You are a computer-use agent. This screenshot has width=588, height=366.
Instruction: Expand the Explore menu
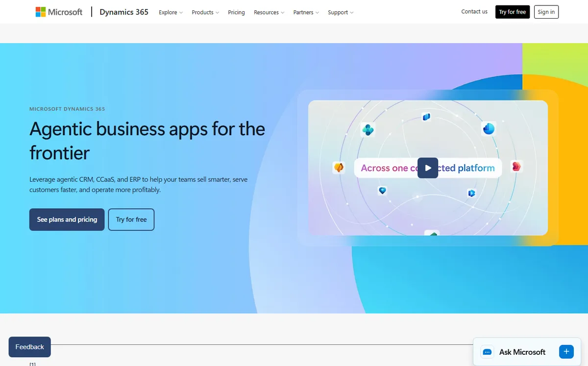click(x=171, y=12)
